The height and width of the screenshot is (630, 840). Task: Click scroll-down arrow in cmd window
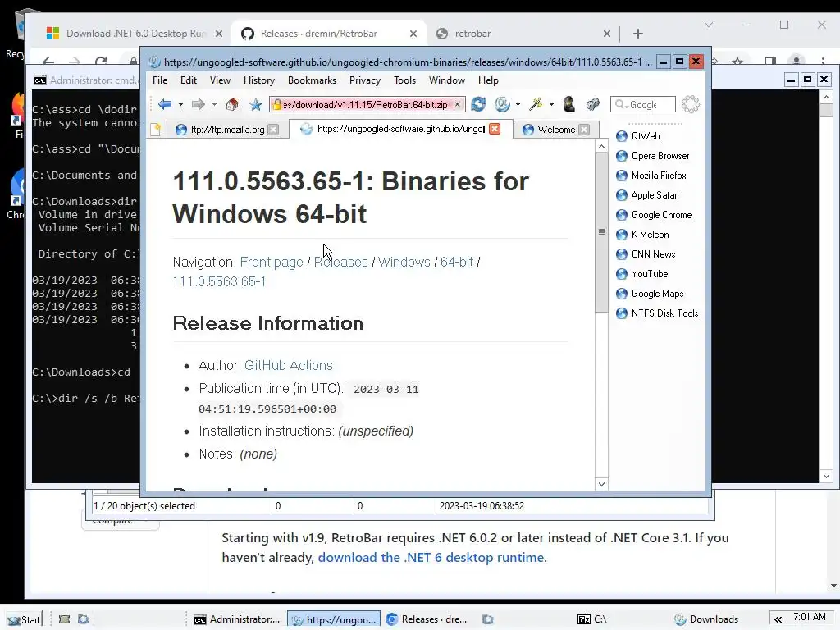point(826,476)
